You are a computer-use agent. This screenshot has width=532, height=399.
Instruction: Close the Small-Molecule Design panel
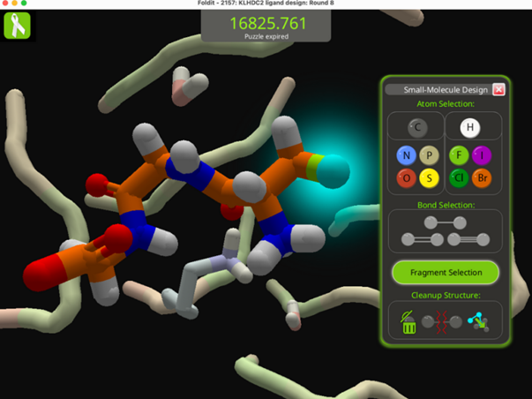coord(498,89)
